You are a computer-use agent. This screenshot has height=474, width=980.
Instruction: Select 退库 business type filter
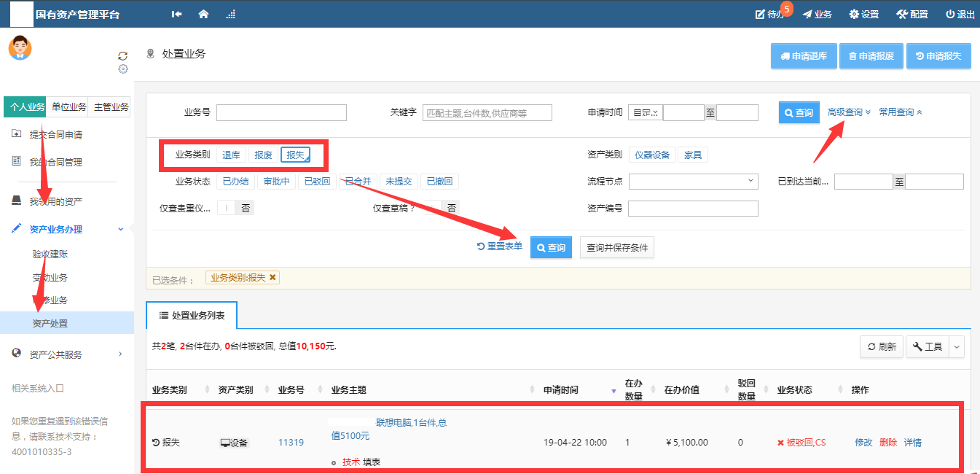coord(231,155)
